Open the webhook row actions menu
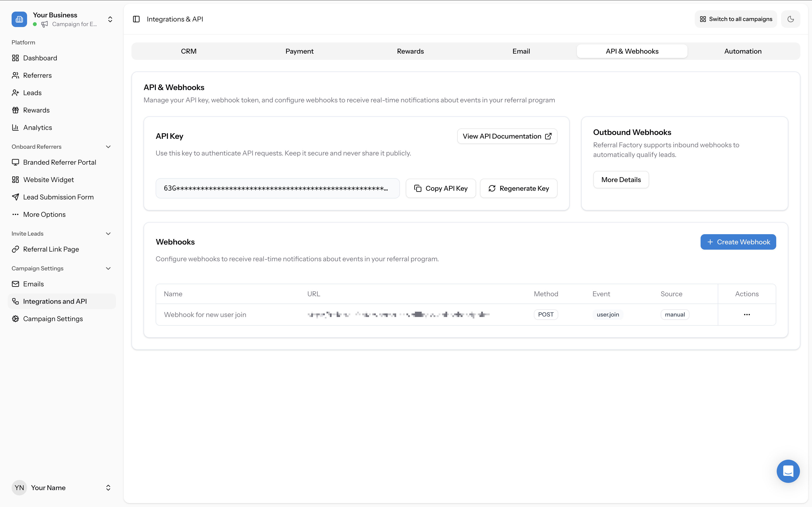 point(747,314)
